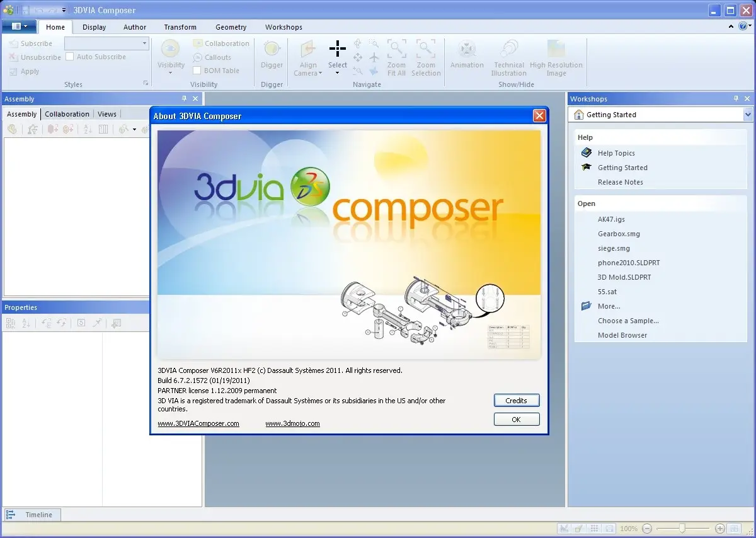Open the Quick Access Toolbar customize arrow
756x538 pixels.
64,10
